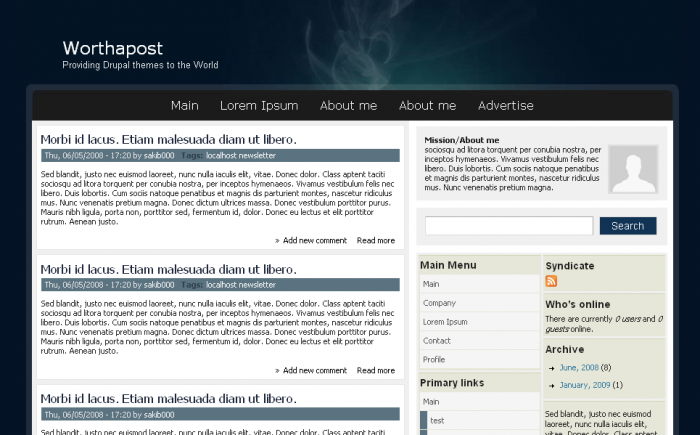Viewport: 700px width, 435px height.
Task: Select Lorem Ipsum in the top navigation bar
Action: point(259,106)
